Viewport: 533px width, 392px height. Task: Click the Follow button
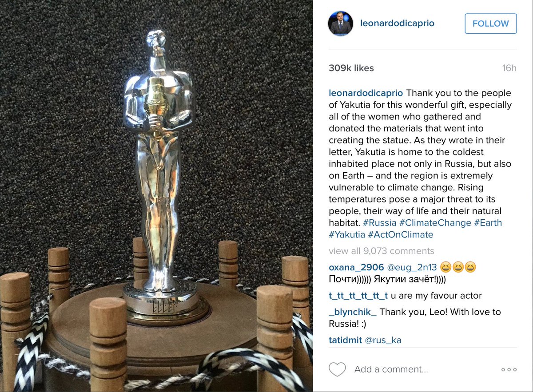[491, 24]
